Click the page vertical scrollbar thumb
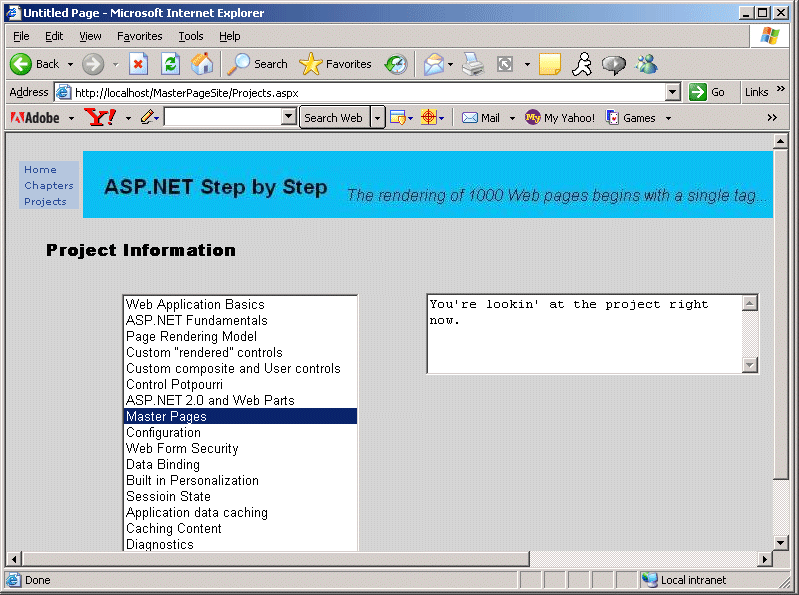The image size is (799, 595). coord(781,314)
